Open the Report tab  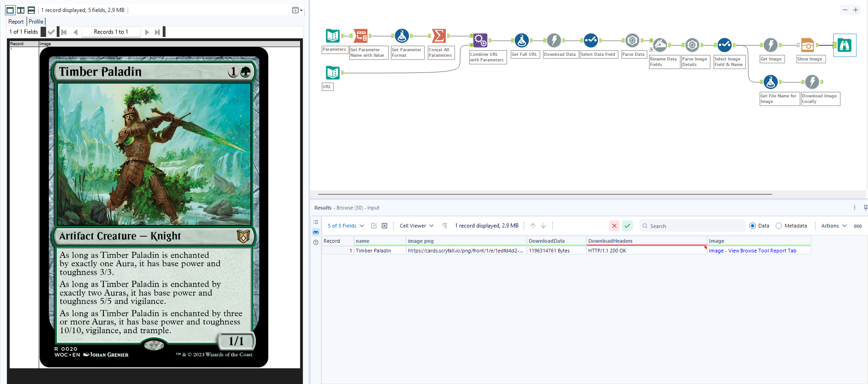point(16,22)
